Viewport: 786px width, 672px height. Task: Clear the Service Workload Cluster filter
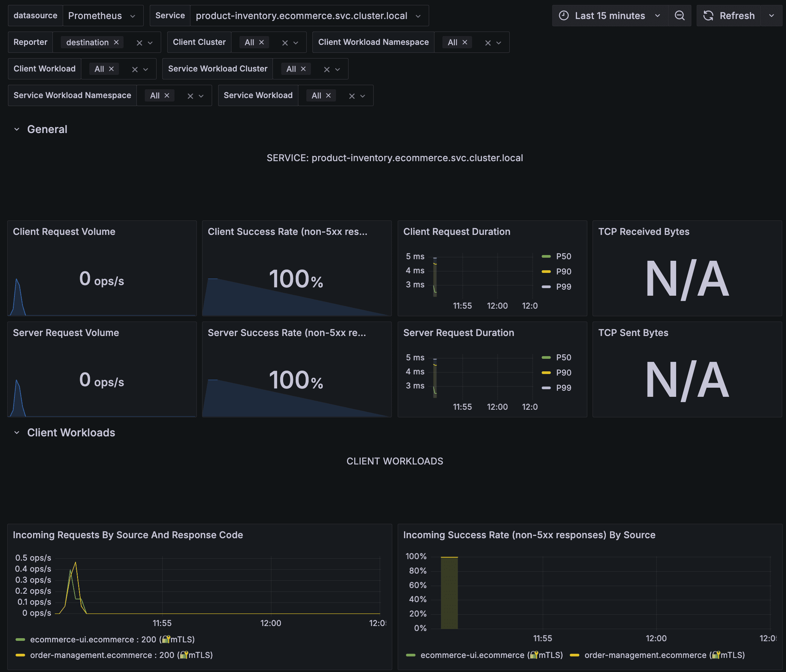[327, 69]
